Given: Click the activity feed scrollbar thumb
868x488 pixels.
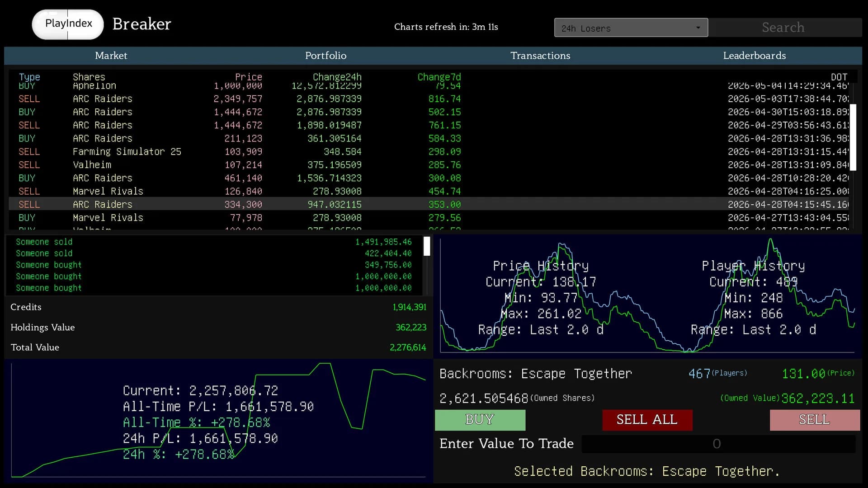Looking at the screenshot, I should coord(427,246).
